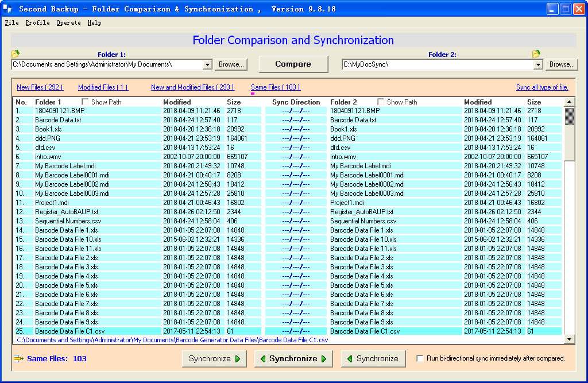Show the Modified Files (1) list

click(x=103, y=87)
